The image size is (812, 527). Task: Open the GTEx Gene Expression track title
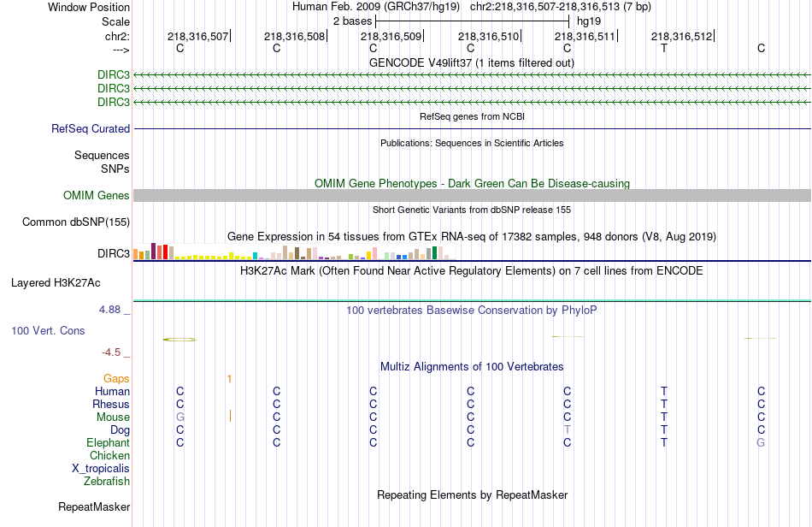(472, 237)
